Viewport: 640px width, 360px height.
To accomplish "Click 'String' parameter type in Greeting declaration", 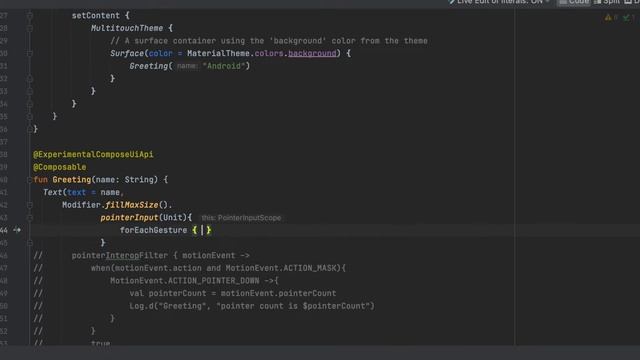I will coord(139,180).
